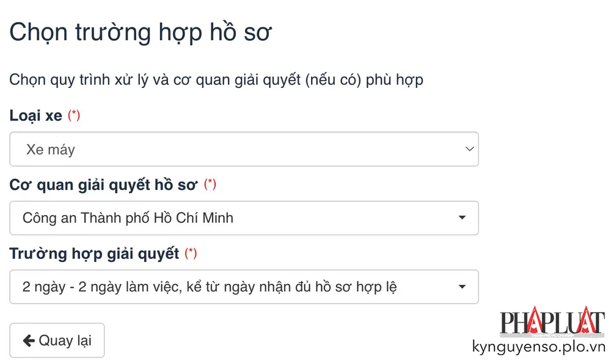This screenshot has width=611, height=364.
Task: Expand the Trường hợp giải quyết selection list
Action: [244, 286]
